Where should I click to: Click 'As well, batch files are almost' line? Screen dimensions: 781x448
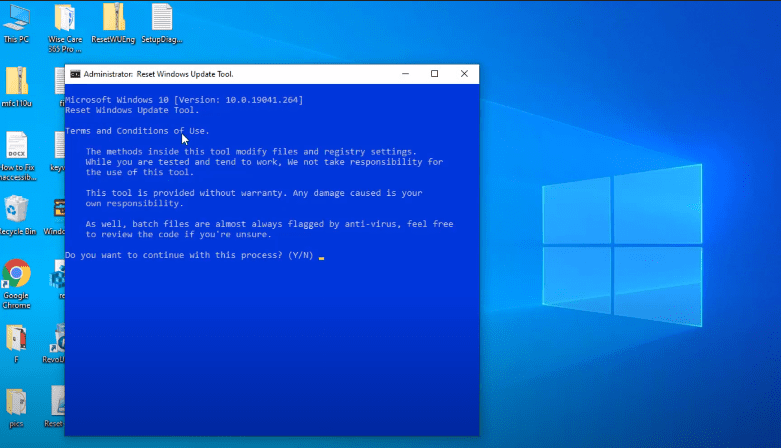point(269,224)
